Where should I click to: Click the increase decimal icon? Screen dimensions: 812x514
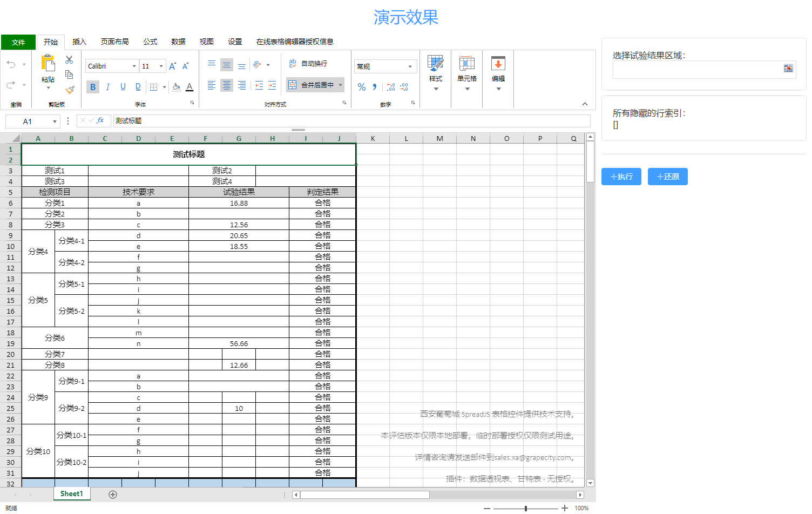pyautogui.click(x=390, y=87)
